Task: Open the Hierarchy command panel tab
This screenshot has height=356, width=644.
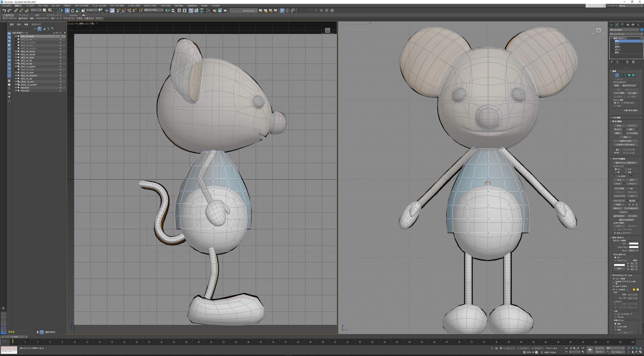Action: 622,25
